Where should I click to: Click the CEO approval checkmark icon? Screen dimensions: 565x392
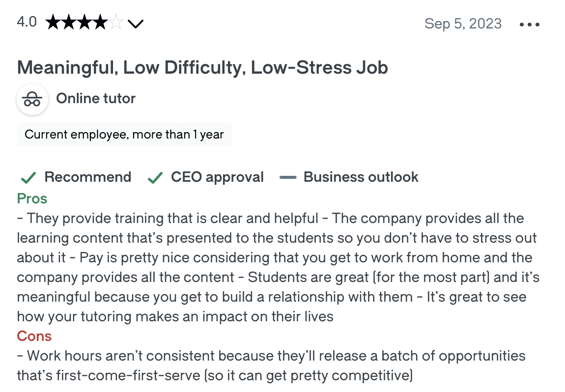(155, 177)
